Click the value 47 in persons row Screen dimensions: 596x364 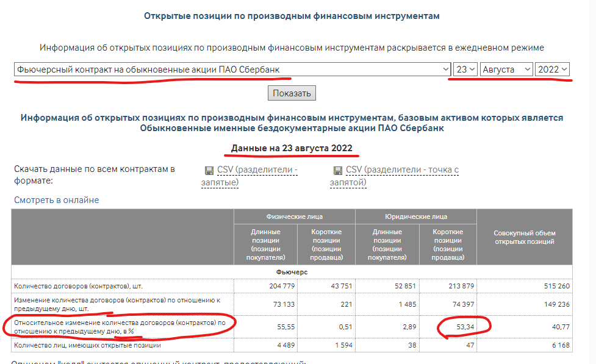tap(470, 345)
